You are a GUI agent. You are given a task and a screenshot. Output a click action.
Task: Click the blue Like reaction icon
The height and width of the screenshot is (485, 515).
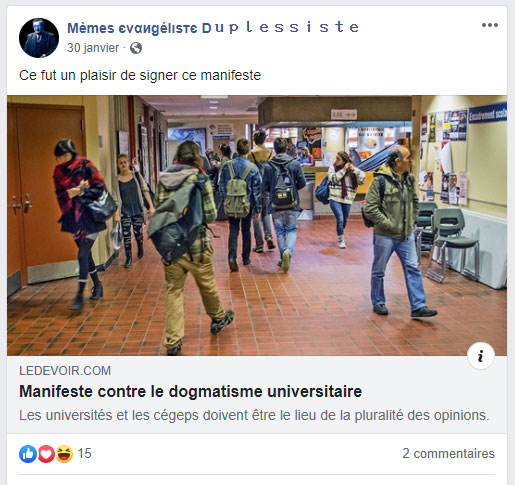[x=28, y=454]
